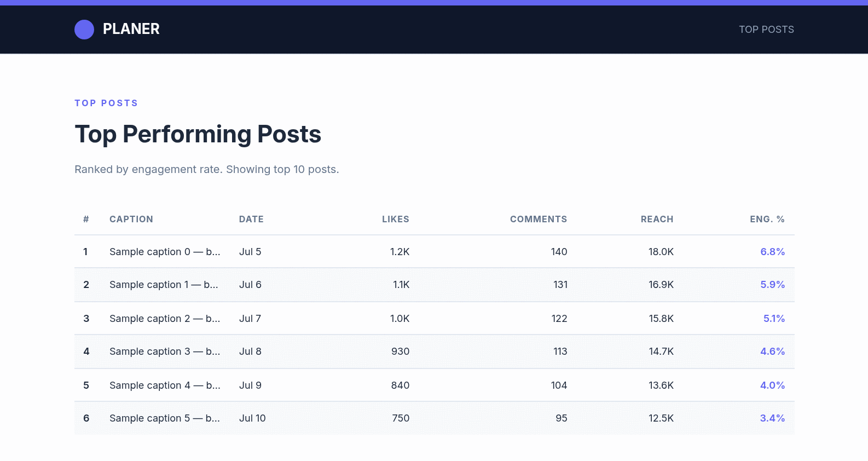
Task: Click the PLANER brand name
Action: [x=131, y=29]
